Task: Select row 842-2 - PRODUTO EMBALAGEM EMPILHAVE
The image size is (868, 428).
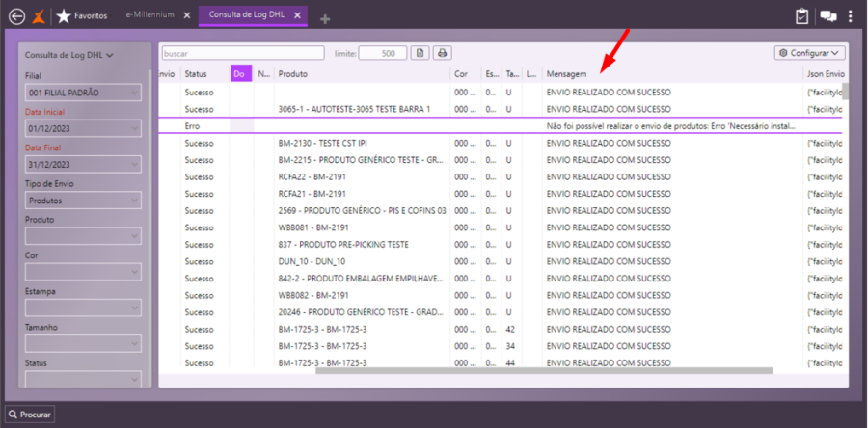Action: click(501, 279)
